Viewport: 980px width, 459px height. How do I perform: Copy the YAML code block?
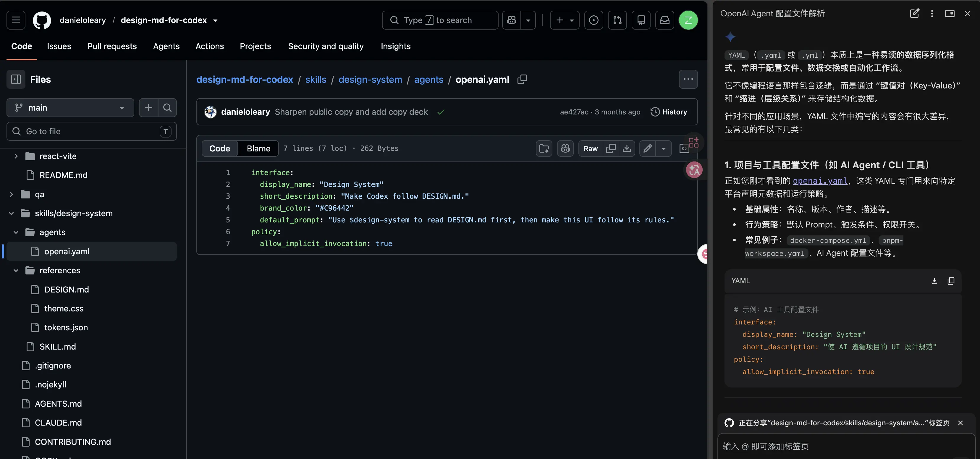951,281
